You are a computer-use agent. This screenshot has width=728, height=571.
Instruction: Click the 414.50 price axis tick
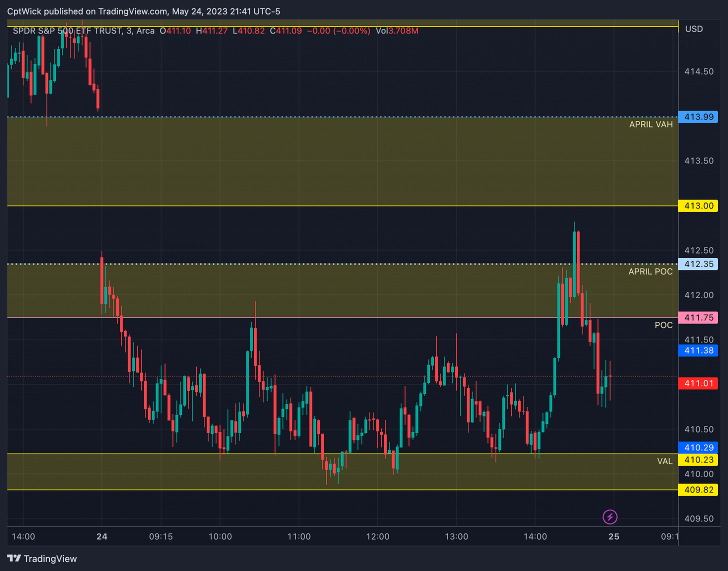[x=699, y=71]
